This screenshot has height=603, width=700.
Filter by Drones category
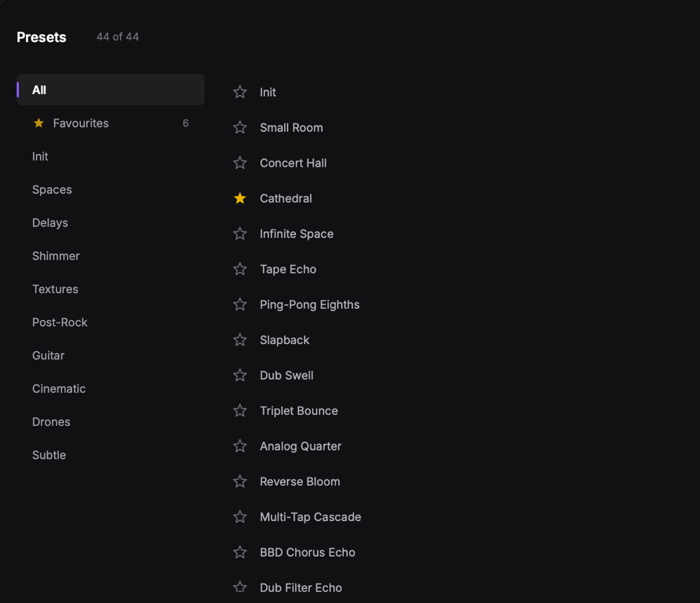pos(111,422)
